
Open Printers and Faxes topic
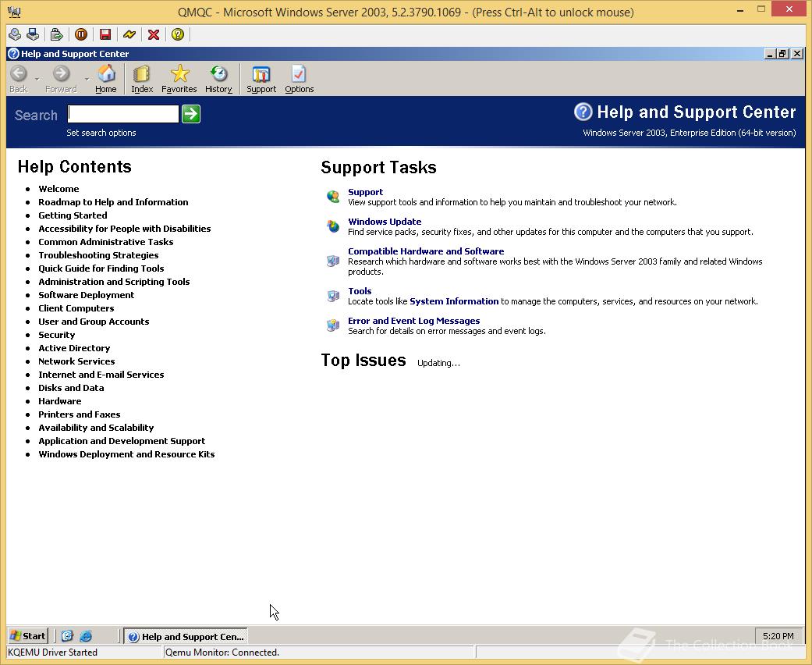[80, 414]
